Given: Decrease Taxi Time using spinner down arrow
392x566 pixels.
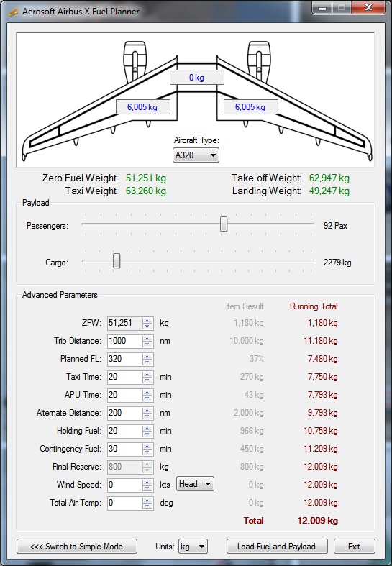Looking at the screenshot, I should click(x=147, y=380).
